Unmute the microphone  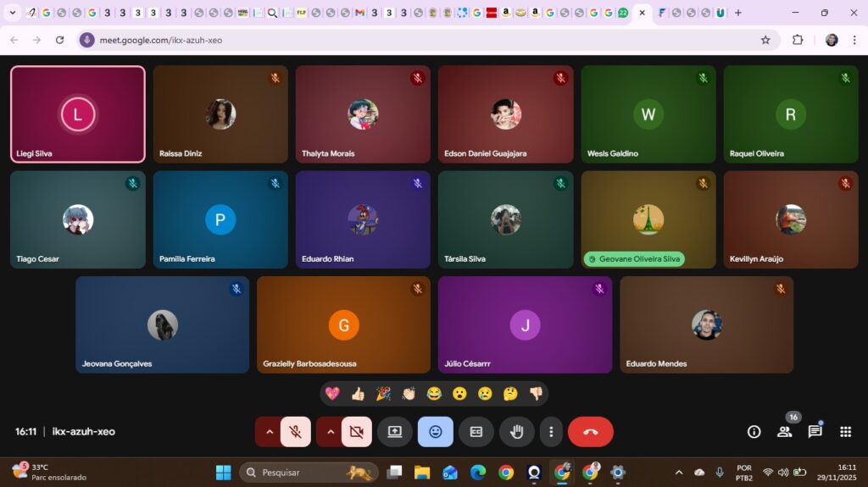point(295,432)
